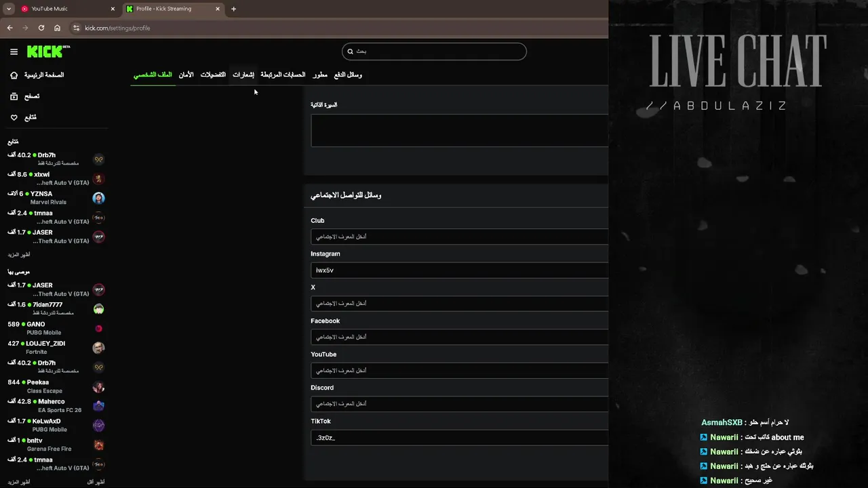Open the متابع sidebar link

pos(31,117)
